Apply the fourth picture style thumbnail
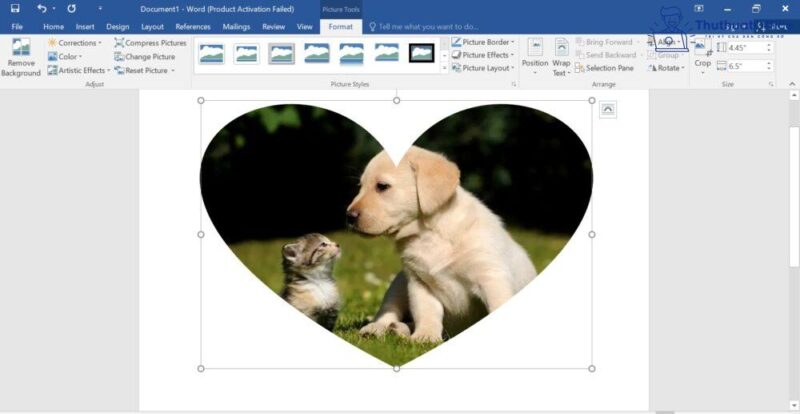The image size is (800, 414). point(317,53)
